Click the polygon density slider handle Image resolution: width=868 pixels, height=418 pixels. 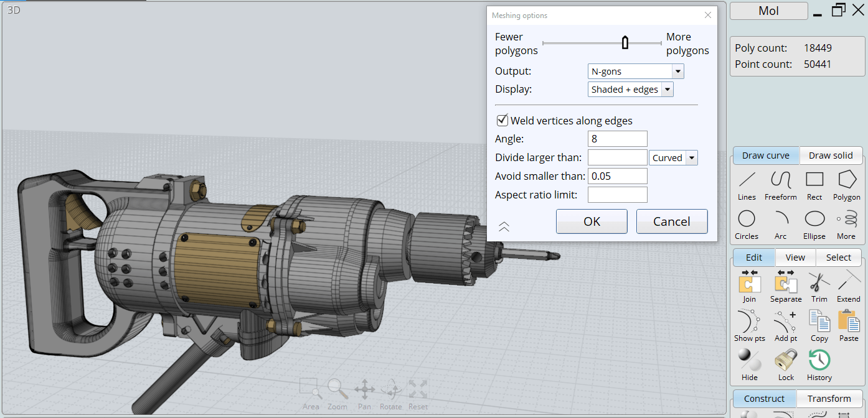tap(625, 43)
